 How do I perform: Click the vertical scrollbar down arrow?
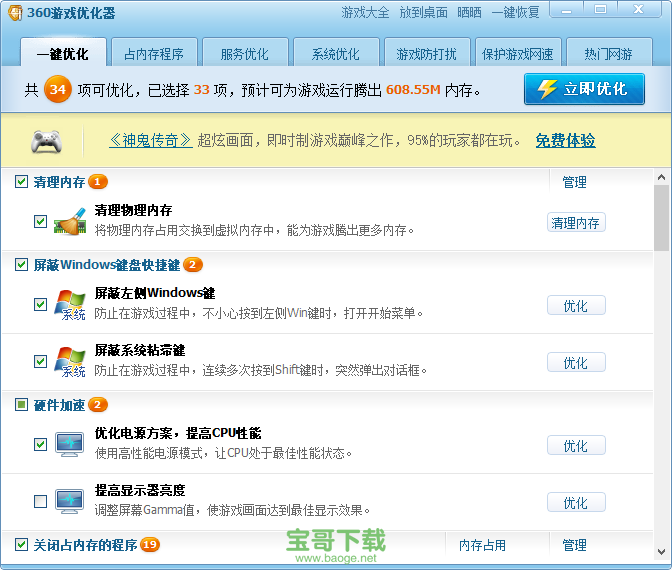click(661, 553)
